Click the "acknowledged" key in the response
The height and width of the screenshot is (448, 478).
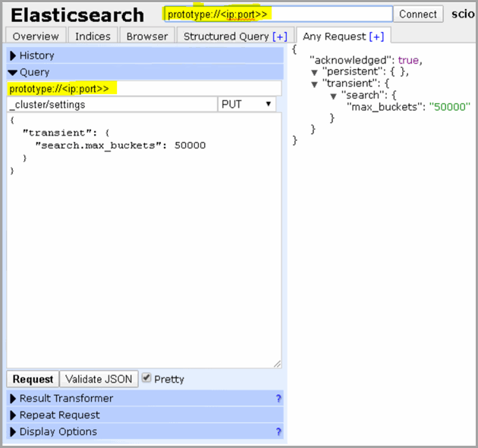click(x=351, y=60)
